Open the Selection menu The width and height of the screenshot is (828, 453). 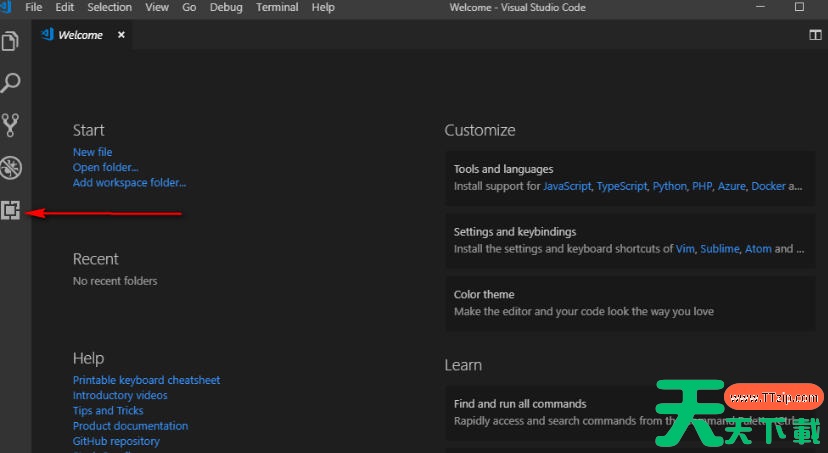click(109, 7)
